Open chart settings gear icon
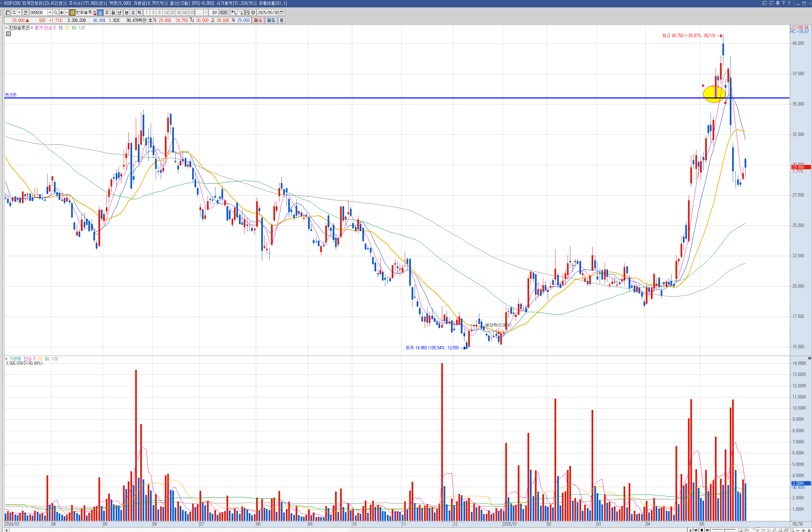The height and width of the screenshot is (532, 812). (x=253, y=12)
